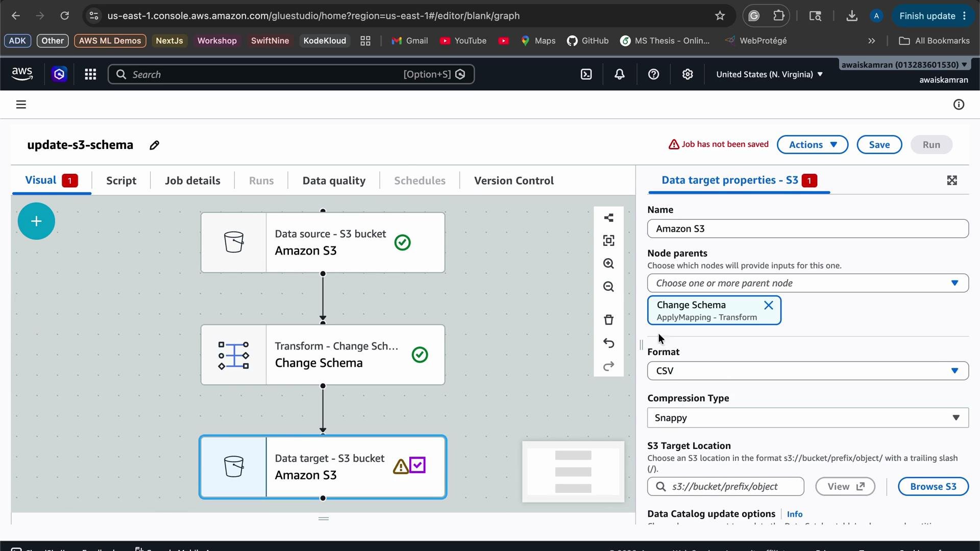Image resolution: width=980 pixels, height=551 pixels.
Task: Open CloudShell icon in AWS header
Action: click(x=586, y=74)
